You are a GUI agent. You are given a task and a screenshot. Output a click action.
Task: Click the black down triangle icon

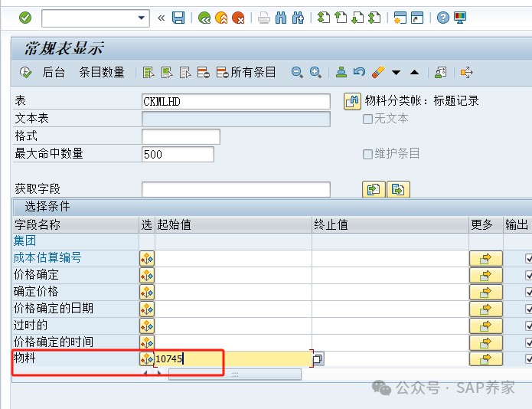coord(396,72)
